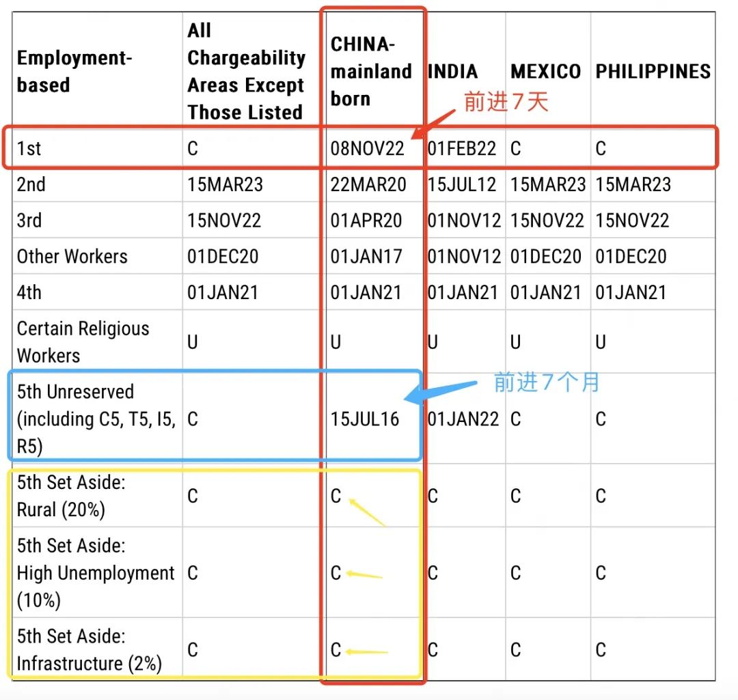This screenshot has width=738, height=700.
Task: Click the '1st' row label
Action: pos(29,148)
